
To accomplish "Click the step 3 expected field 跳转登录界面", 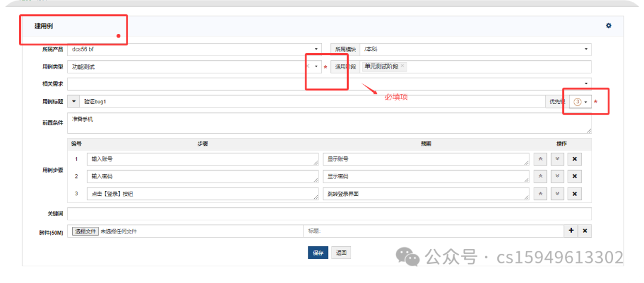I will (x=426, y=193).
